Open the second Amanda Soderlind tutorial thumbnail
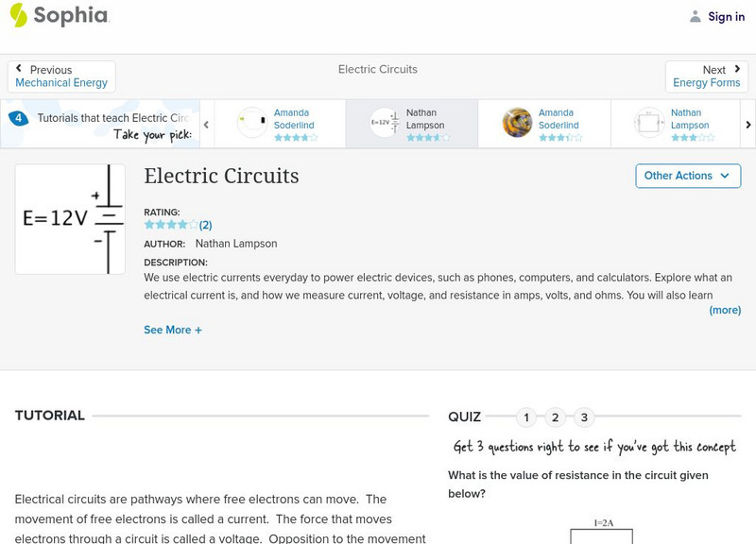 tap(517, 123)
